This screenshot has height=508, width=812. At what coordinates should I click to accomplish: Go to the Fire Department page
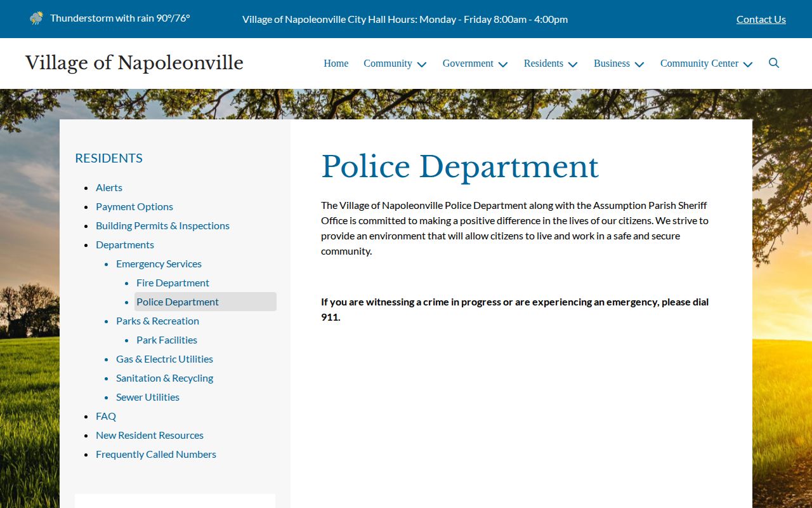coord(173,283)
